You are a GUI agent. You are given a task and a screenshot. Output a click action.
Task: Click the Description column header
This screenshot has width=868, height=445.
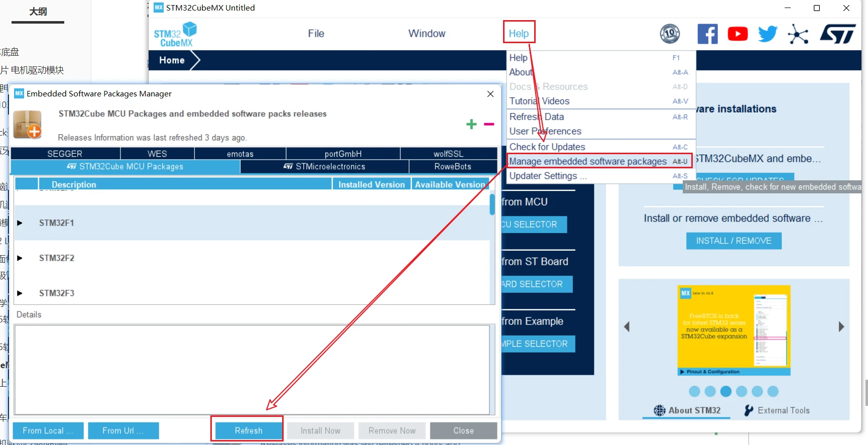point(185,184)
